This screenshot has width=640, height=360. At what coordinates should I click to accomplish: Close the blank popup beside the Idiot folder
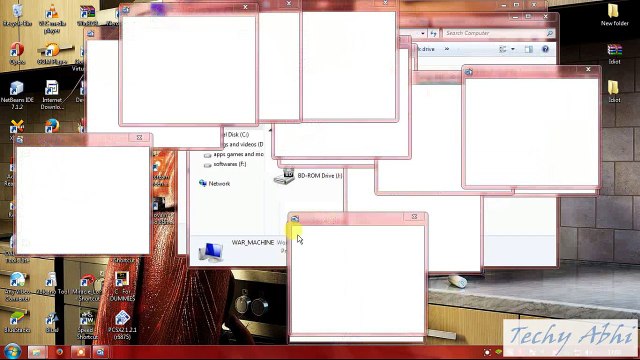tap(588, 70)
